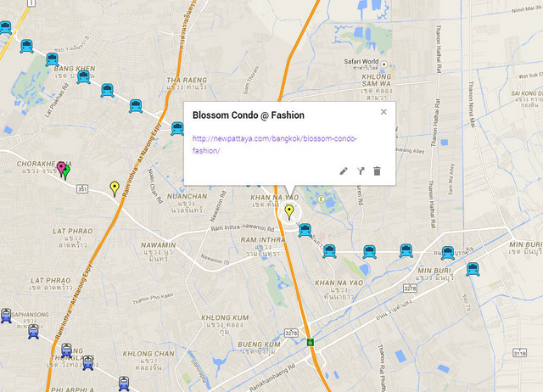Select cyan train marker below Min Buri district label
543x392 pixels.
(x=473, y=270)
